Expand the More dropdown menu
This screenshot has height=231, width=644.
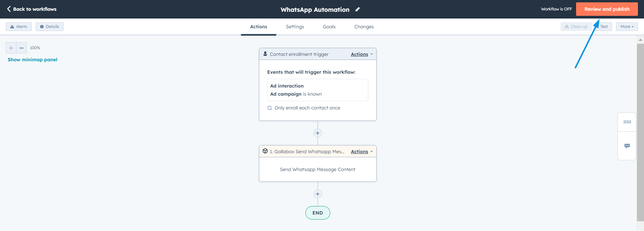(627, 27)
